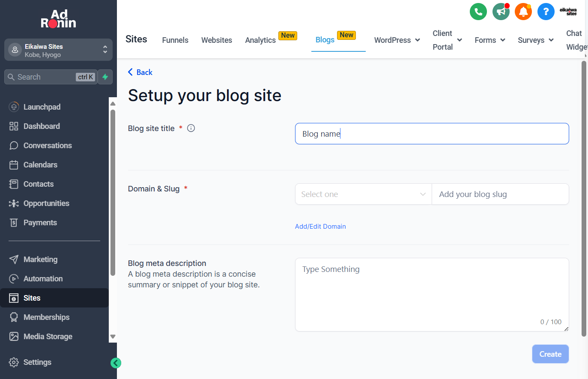Viewport: 588px width, 379px height.
Task: Open the orange notifications bell
Action: point(523,12)
